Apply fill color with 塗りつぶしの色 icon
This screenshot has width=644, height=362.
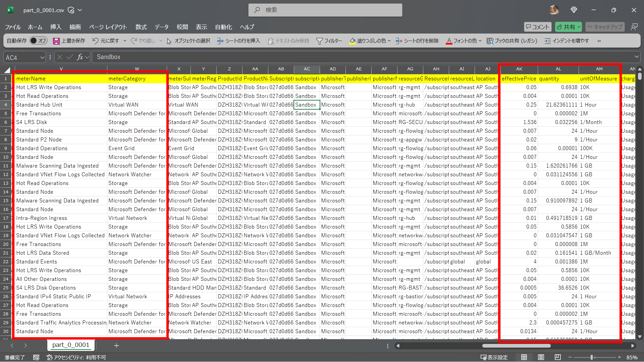click(x=353, y=41)
